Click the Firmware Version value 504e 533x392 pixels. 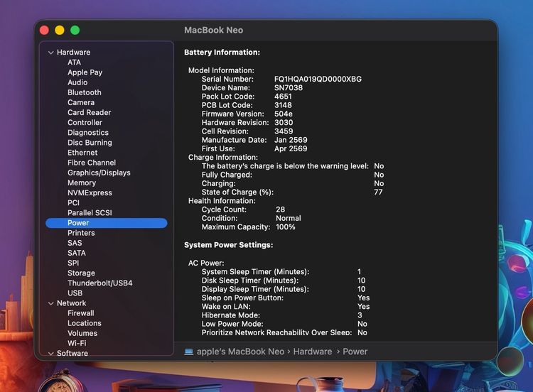tap(283, 114)
